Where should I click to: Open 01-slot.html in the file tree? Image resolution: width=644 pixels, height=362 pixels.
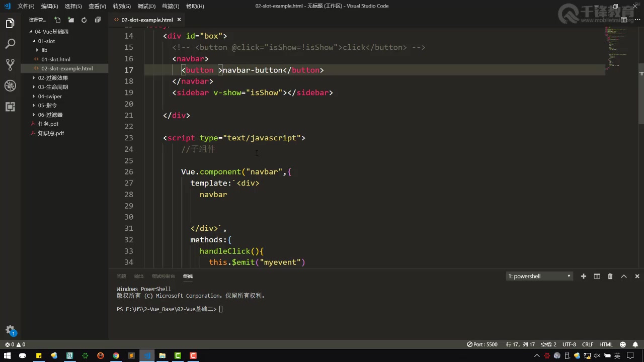click(x=64, y=59)
